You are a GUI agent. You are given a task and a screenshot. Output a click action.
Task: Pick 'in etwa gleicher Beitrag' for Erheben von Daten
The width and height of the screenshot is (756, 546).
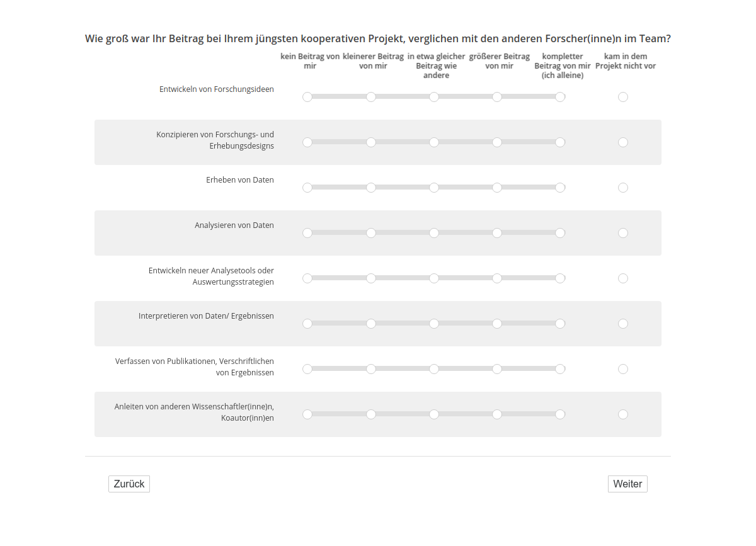pos(434,188)
